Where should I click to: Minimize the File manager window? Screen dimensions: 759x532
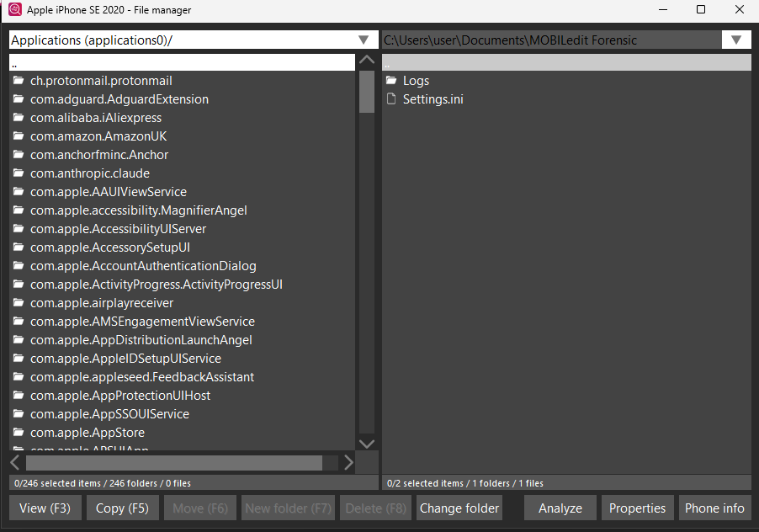[x=663, y=10]
